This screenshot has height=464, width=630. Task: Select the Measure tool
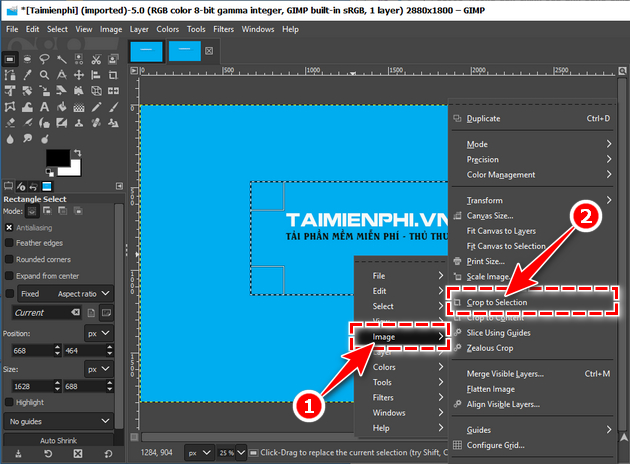(61, 75)
